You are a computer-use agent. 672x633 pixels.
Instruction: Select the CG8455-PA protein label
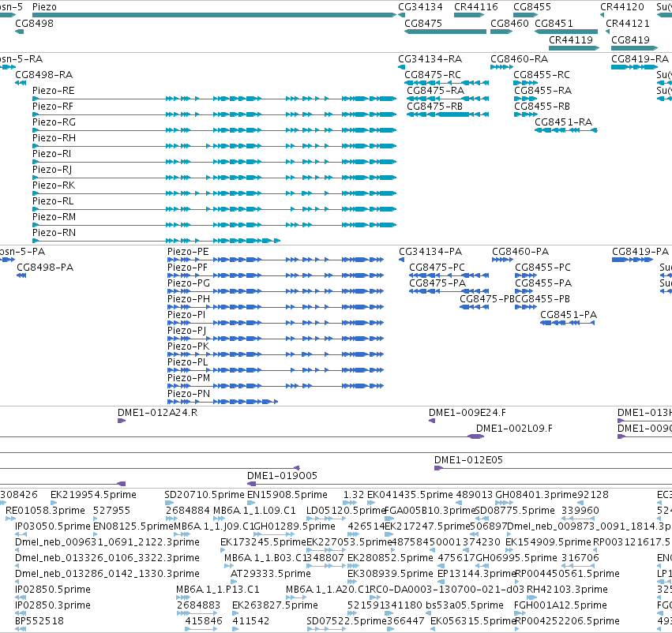click(x=543, y=283)
